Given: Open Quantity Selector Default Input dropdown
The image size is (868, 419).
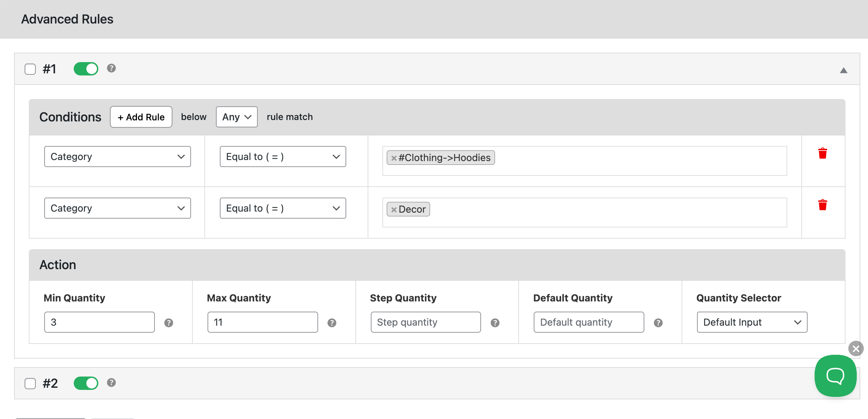Looking at the screenshot, I should (x=752, y=322).
